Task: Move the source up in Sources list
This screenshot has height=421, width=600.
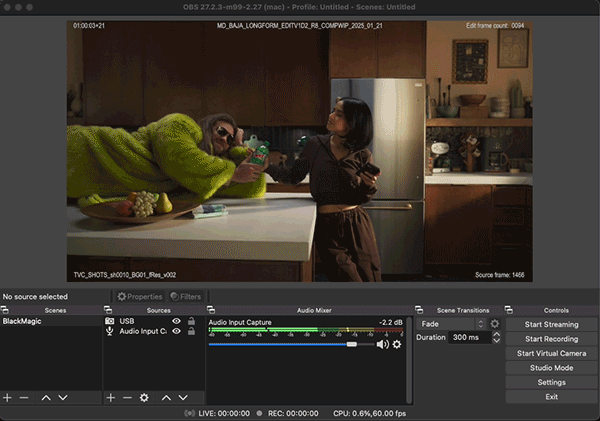Action: [166, 398]
